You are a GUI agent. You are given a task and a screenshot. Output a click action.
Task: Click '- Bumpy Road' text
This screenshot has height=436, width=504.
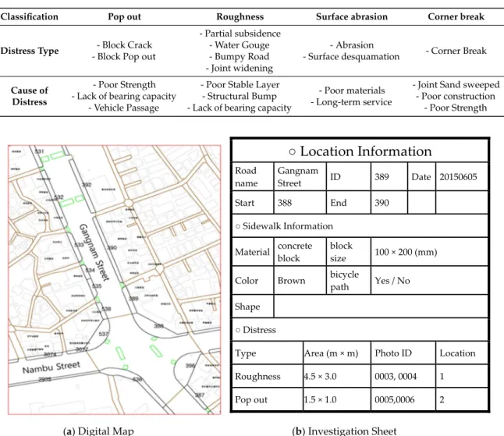point(240,57)
